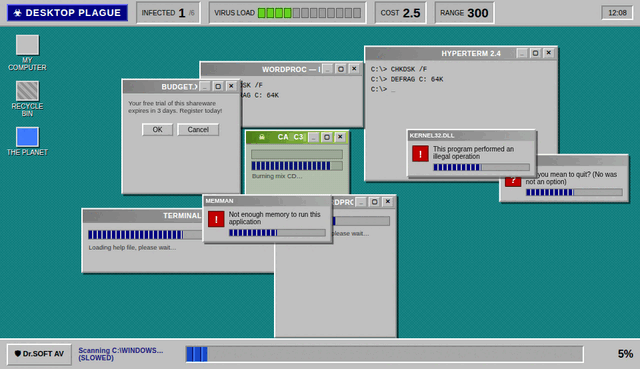Minimize the HYPERTERM 2.4 window
The width and height of the screenshot is (640, 369).
[x=522, y=53]
